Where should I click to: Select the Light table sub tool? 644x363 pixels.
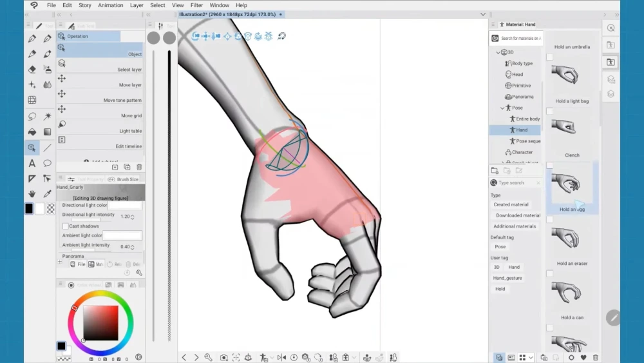point(100,127)
